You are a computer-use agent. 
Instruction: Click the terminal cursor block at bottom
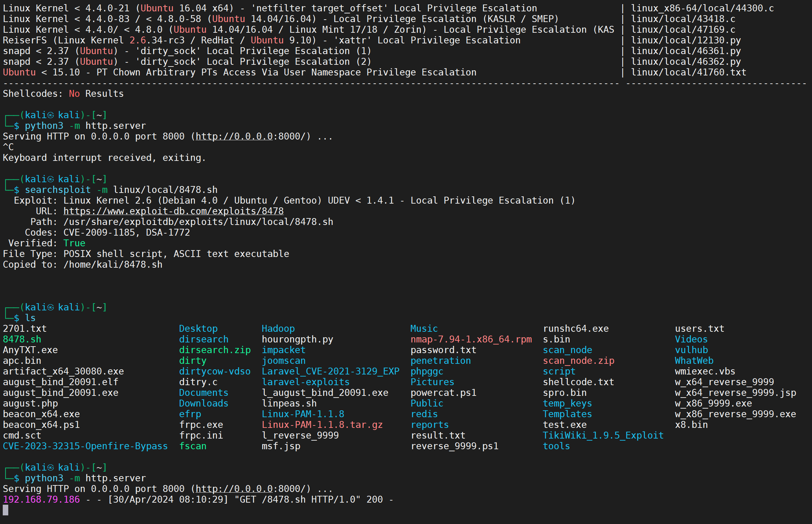pyautogui.click(x=6, y=510)
